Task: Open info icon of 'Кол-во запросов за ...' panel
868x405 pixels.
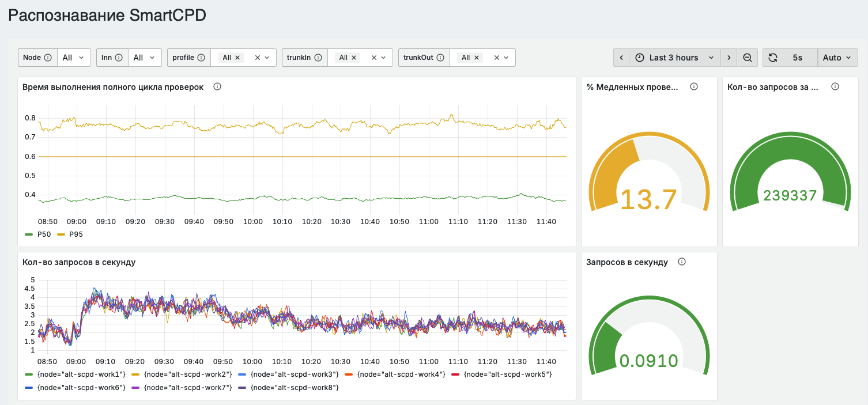Action: click(835, 87)
